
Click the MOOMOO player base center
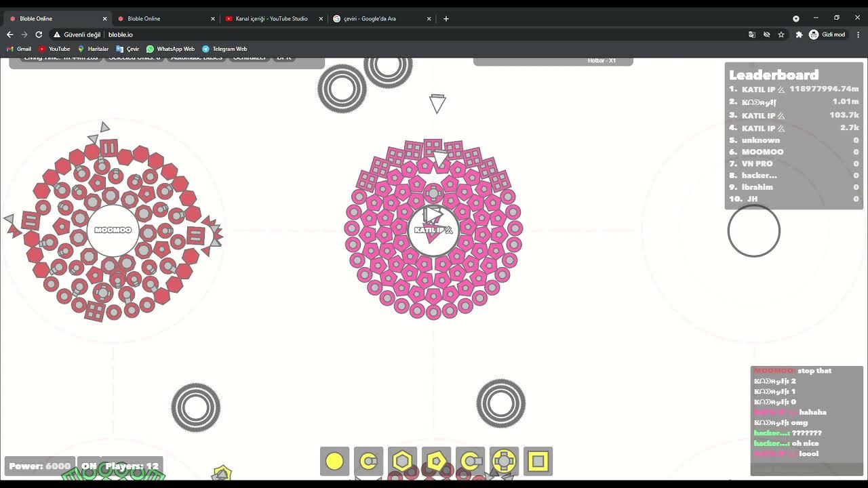click(x=113, y=230)
